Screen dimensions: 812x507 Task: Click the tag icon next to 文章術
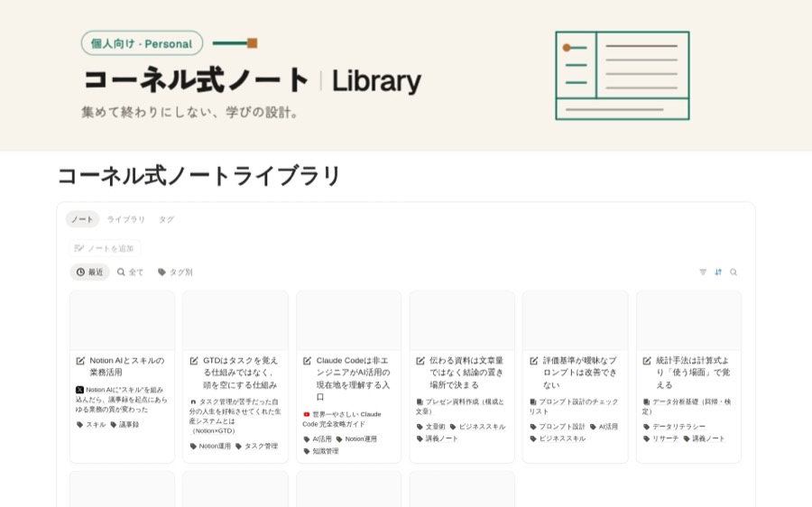coord(420,427)
